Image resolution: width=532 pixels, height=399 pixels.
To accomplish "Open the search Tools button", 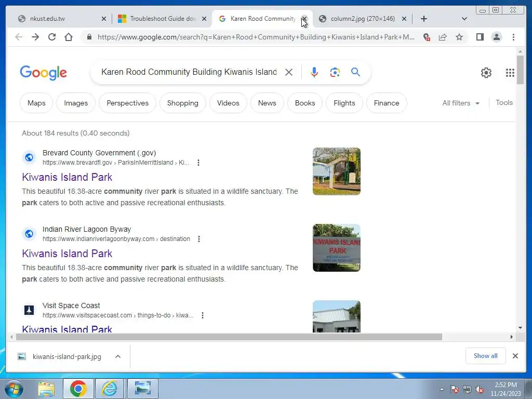I will pyautogui.click(x=504, y=102).
